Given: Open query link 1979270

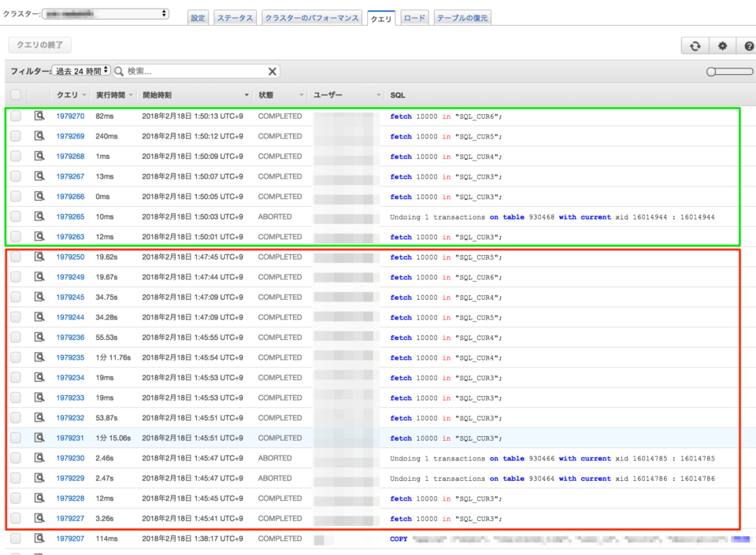Looking at the screenshot, I should point(70,116).
